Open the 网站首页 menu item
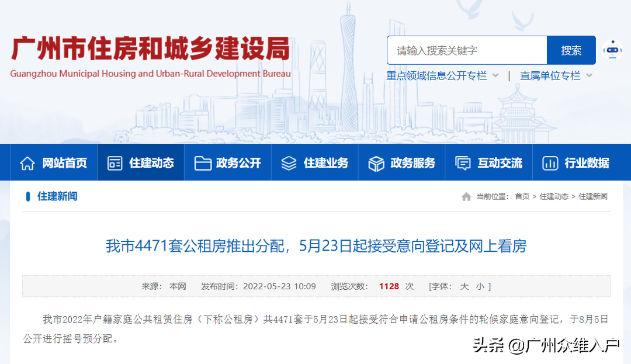 pyautogui.click(x=54, y=163)
